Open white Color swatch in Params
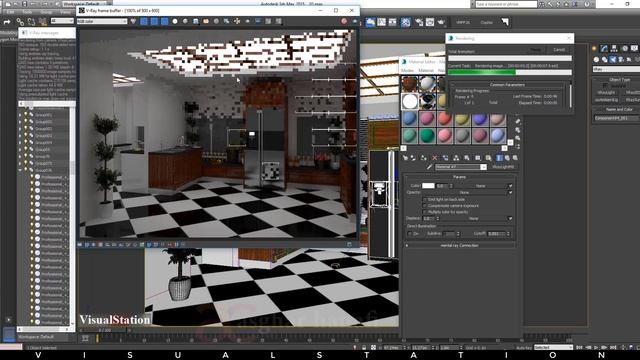This screenshot has width=640, height=360. (428, 186)
